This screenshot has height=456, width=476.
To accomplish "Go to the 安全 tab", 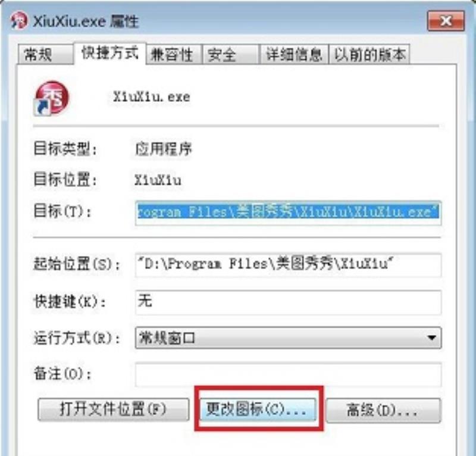I will click(230, 55).
